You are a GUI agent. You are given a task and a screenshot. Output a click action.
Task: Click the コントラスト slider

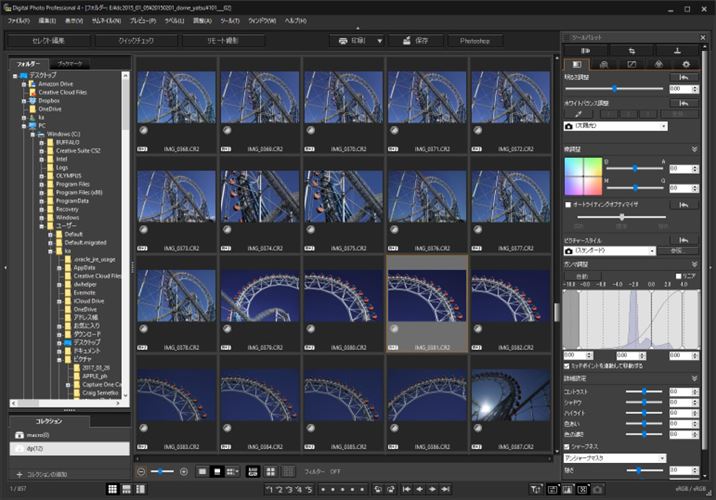point(644,392)
